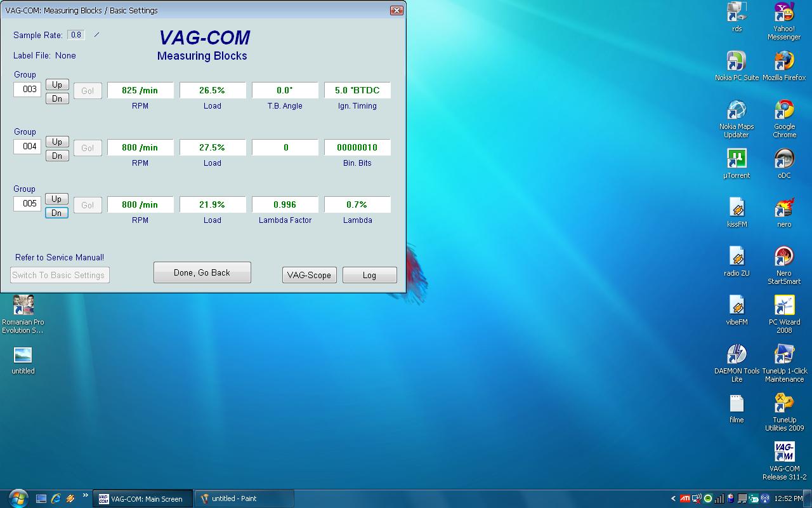The image size is (812, 508).
Task: Click Refer to Service Manual! text
Action: click(x=60, y=257)
